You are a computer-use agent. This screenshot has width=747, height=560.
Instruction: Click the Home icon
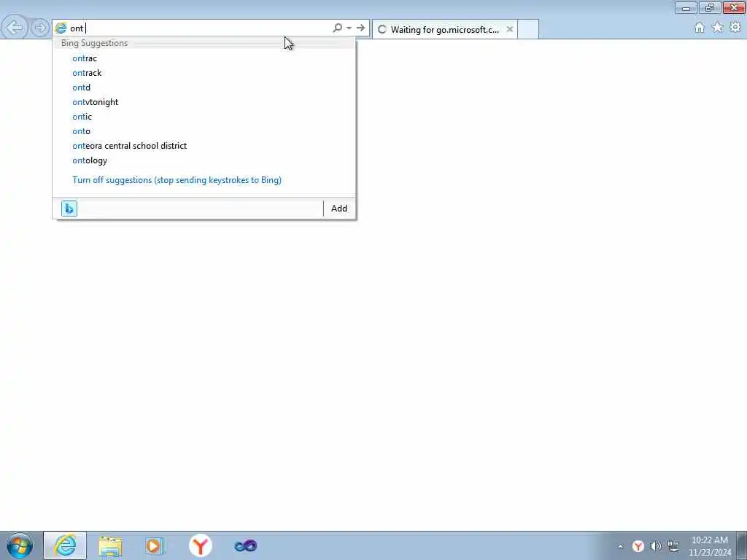point(699,28)
